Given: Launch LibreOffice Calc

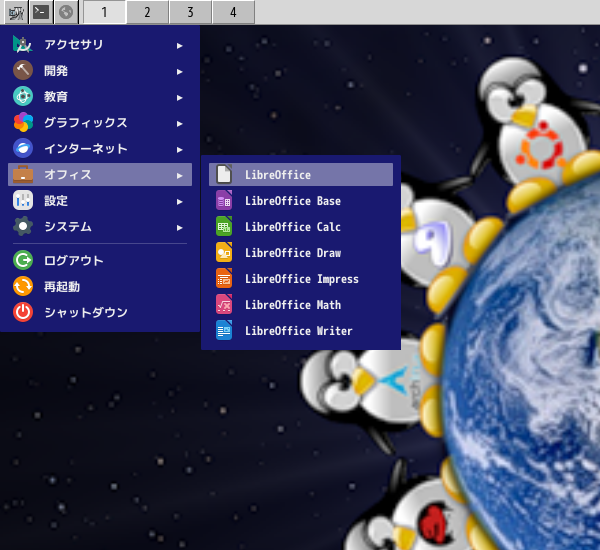Looking at the screenshot, I should (x=301, y=227).
